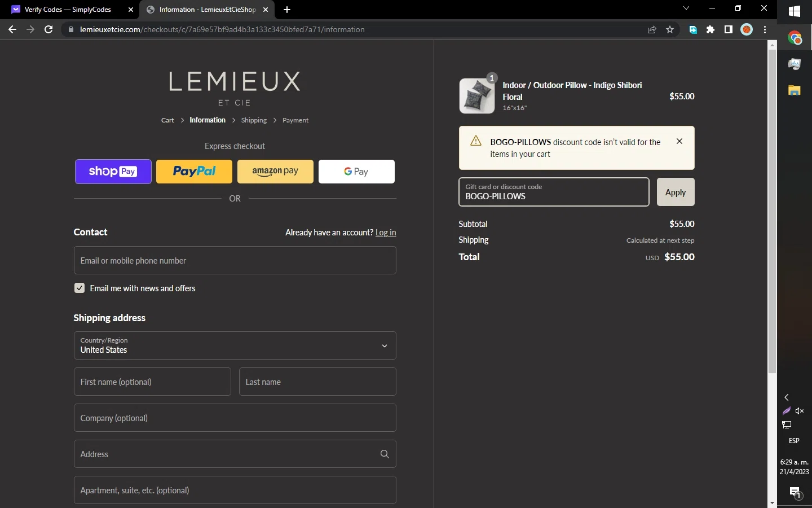
Task: Focus the First name (optional) field
Action: click(x=152, y=382)
